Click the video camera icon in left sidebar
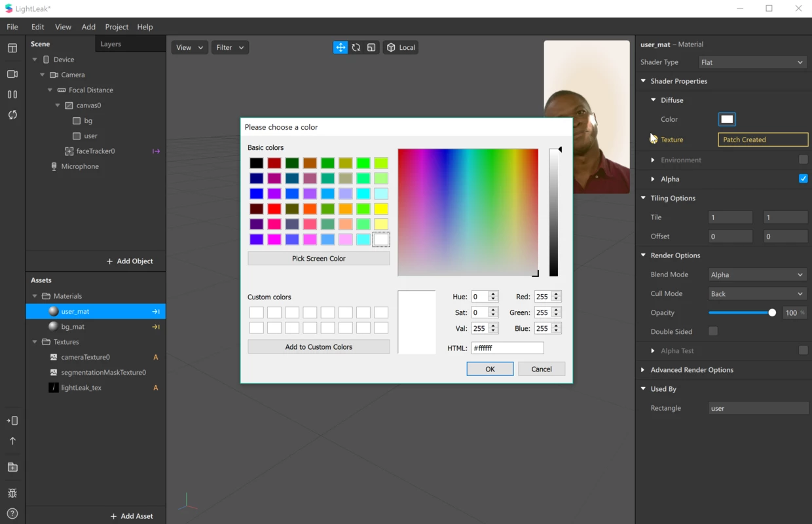Screen dimensions: 812x524 coord(12,75)
